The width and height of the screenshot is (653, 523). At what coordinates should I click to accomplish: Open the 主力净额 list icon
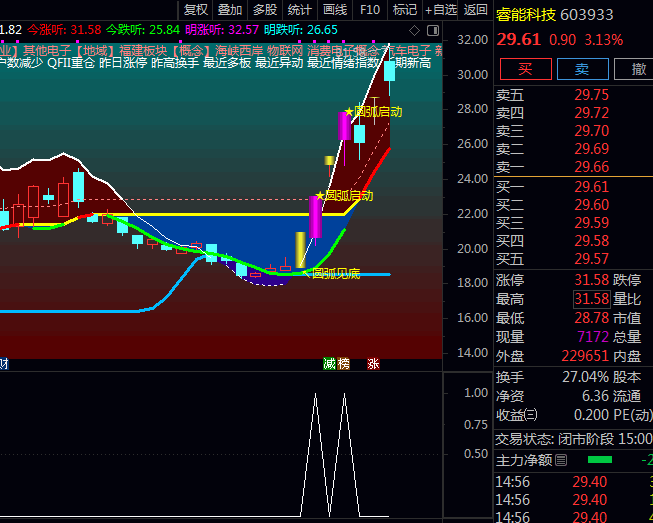pos(561,460)
